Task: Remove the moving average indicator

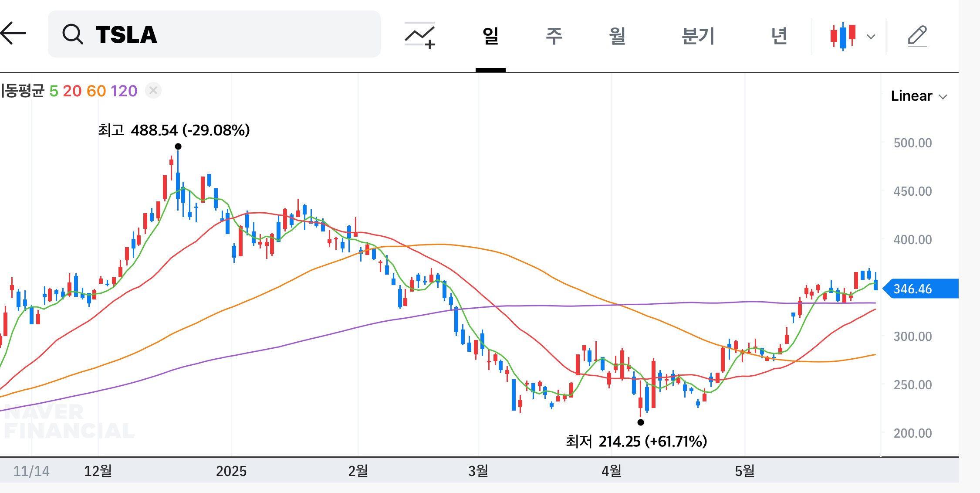Action: pos(153,91)
